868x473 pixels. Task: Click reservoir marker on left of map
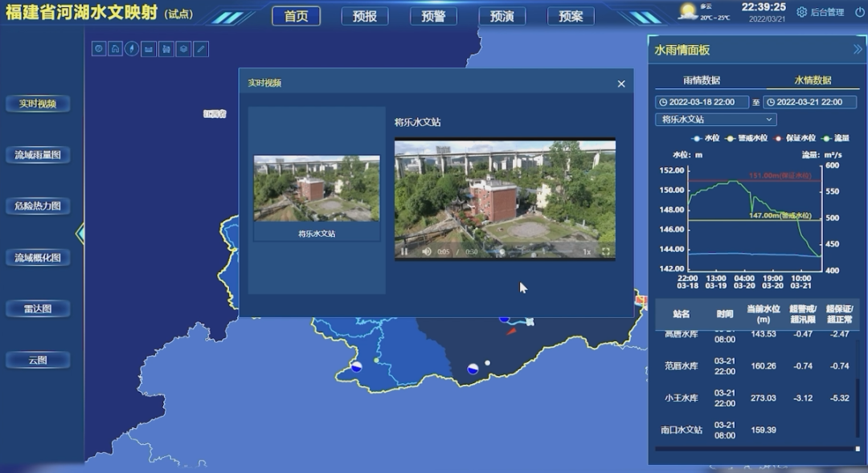pyautogui.click(x=357, y=366)
